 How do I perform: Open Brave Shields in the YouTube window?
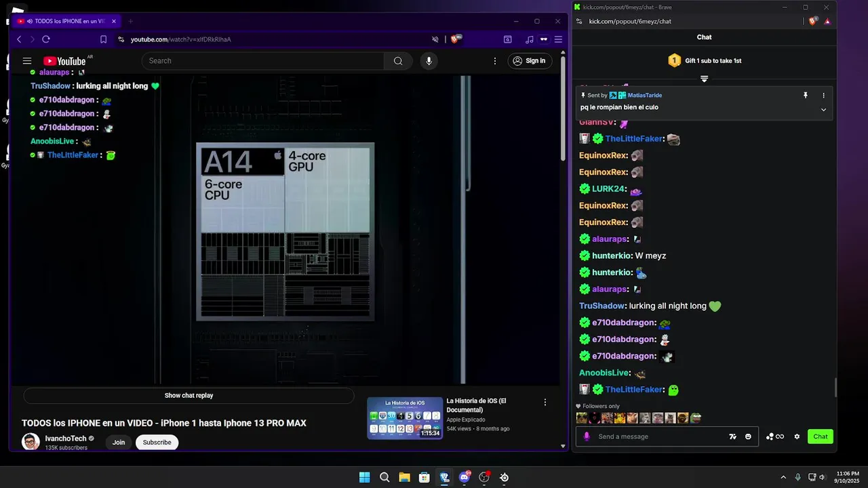tap(456, 39)
